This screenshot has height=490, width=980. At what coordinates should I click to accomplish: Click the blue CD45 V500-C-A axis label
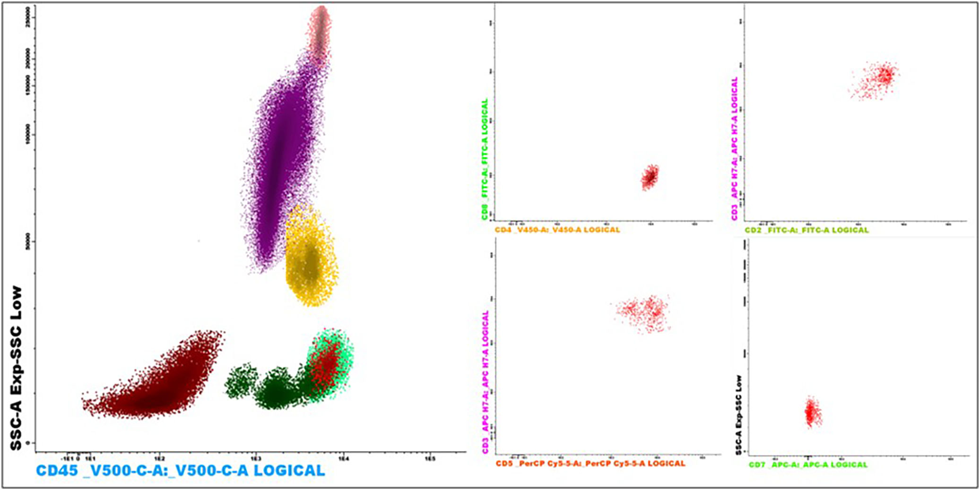(181, 471)
